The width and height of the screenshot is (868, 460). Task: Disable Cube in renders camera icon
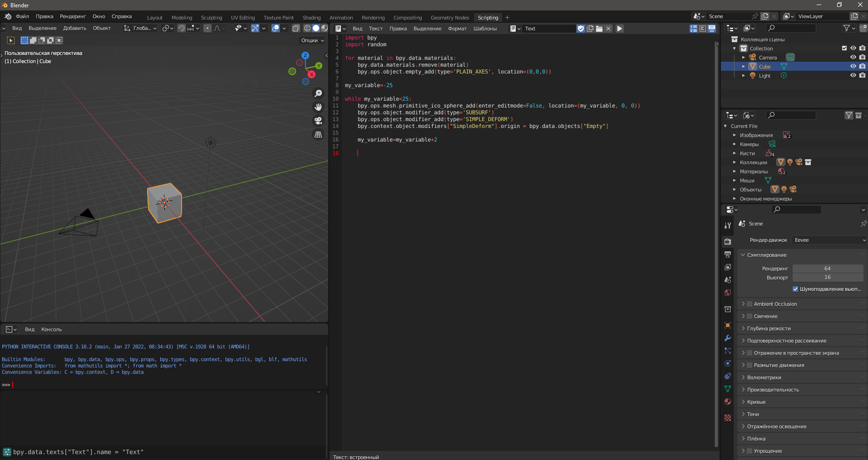coord(862,66)
